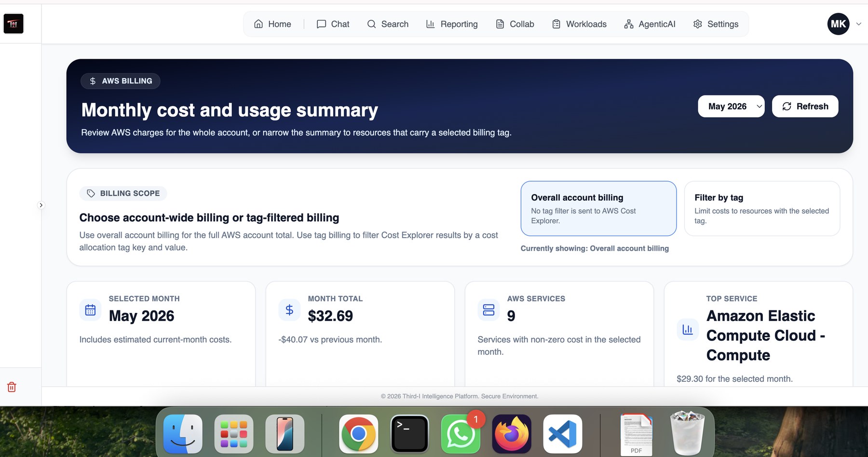868x457 pixels.
Task: Open the PDF document in the dock
Action: point(636,434)
